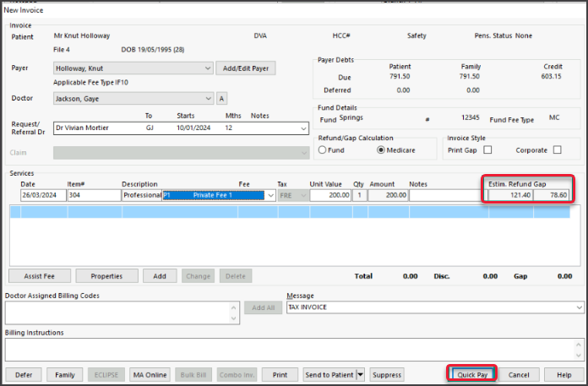Click the Applicable Fee Type IF10 text

pos(90,83)
